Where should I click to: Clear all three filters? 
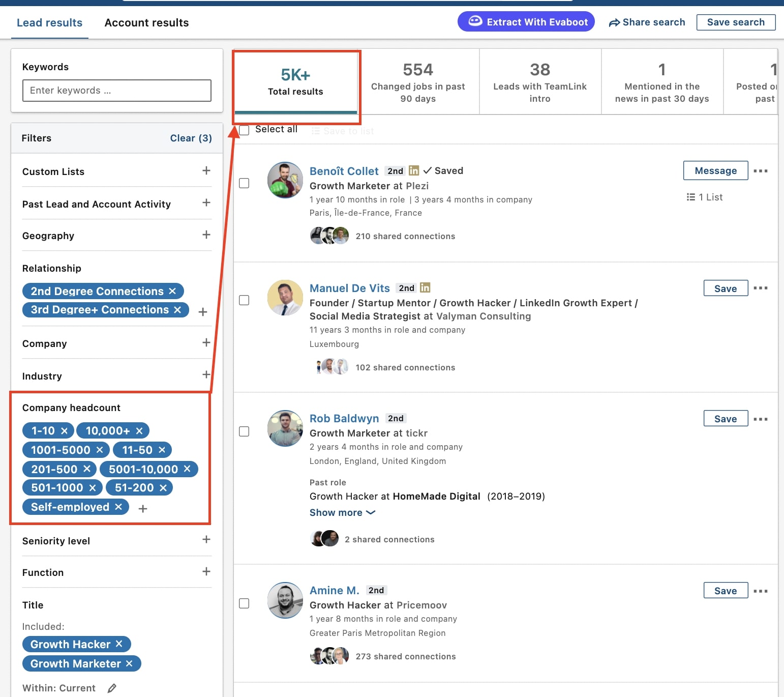[191, 138]
